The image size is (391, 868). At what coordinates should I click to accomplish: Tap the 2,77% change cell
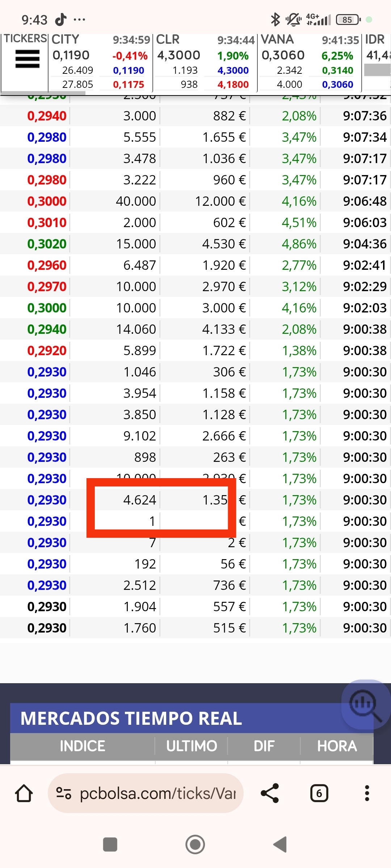[299, 265]
